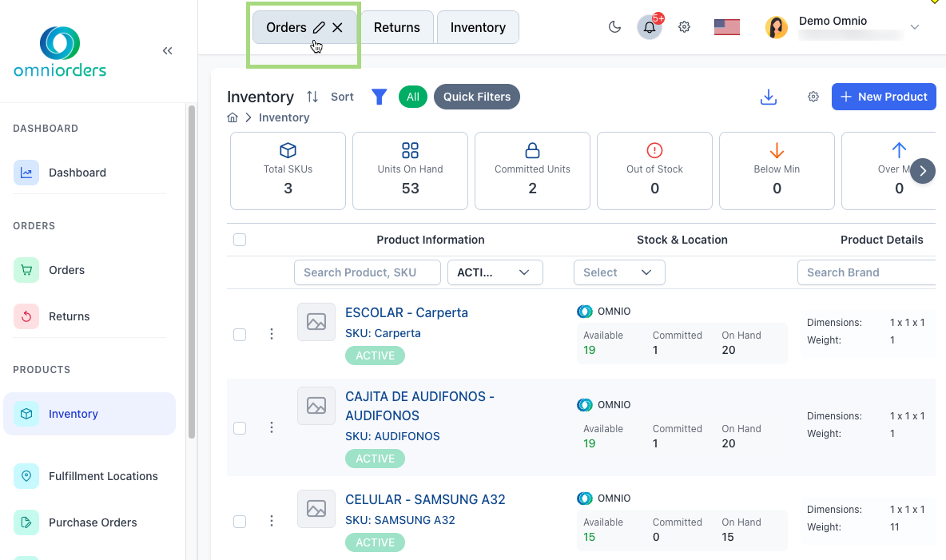Tick the checkbox for CELULAR - SAMSUNG A32
This screenshot has height=560, width=946.
(x=240, y=522)
